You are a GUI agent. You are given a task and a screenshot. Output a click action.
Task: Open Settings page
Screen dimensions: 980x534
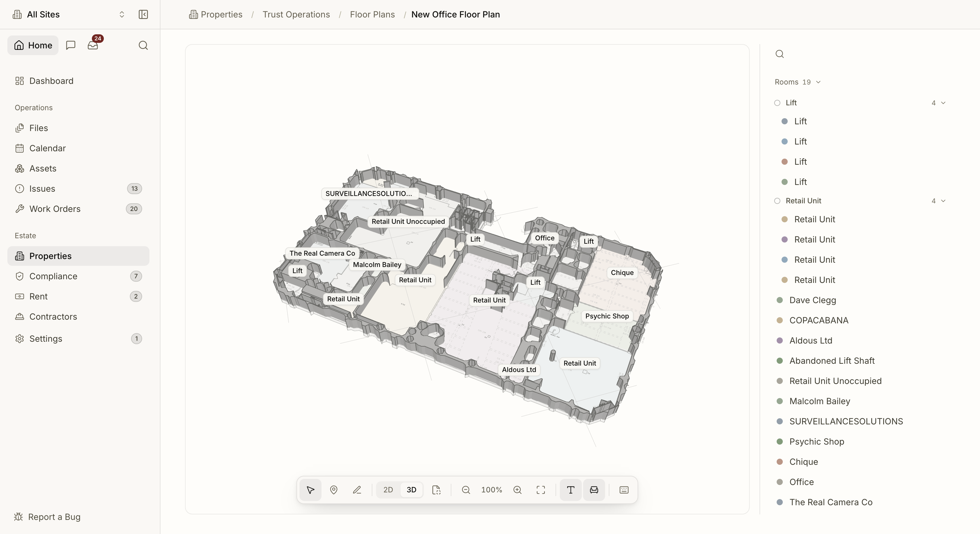pos(78,339)
